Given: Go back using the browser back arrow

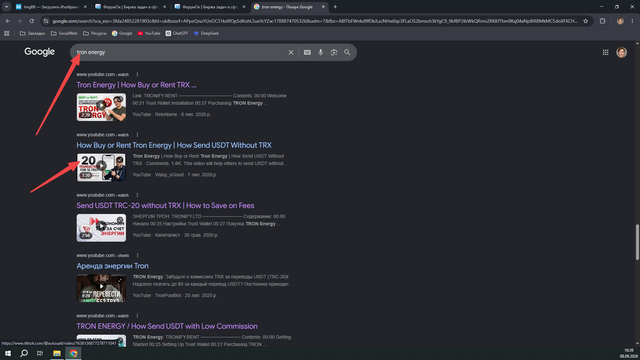Looking at the screenshot, I should point(8,21).
